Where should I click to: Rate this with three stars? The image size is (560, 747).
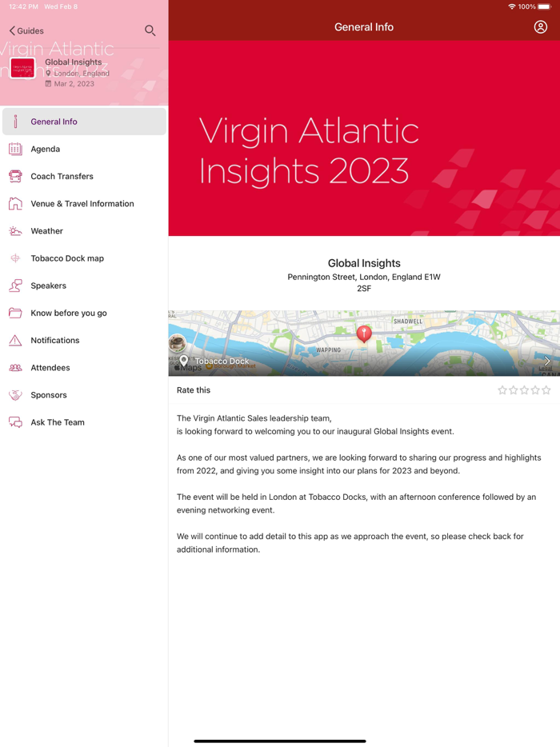524,390
